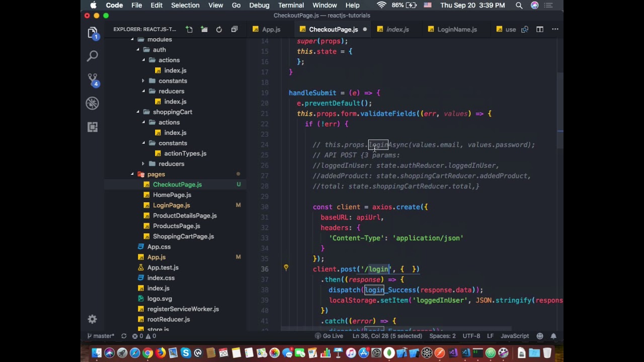644x362 pixels.
Task: Click the New Folder icon in the Explorer header
Action: (x=204, y=29)
